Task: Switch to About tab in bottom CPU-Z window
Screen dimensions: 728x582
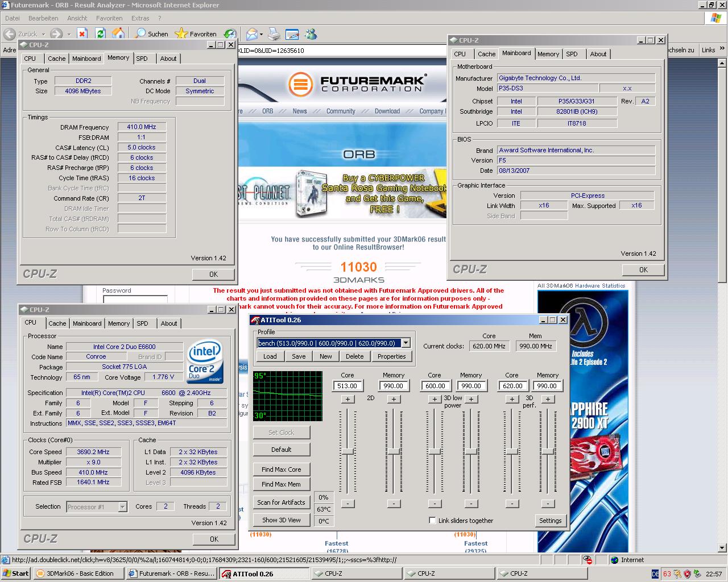Action: click(169, 323)
